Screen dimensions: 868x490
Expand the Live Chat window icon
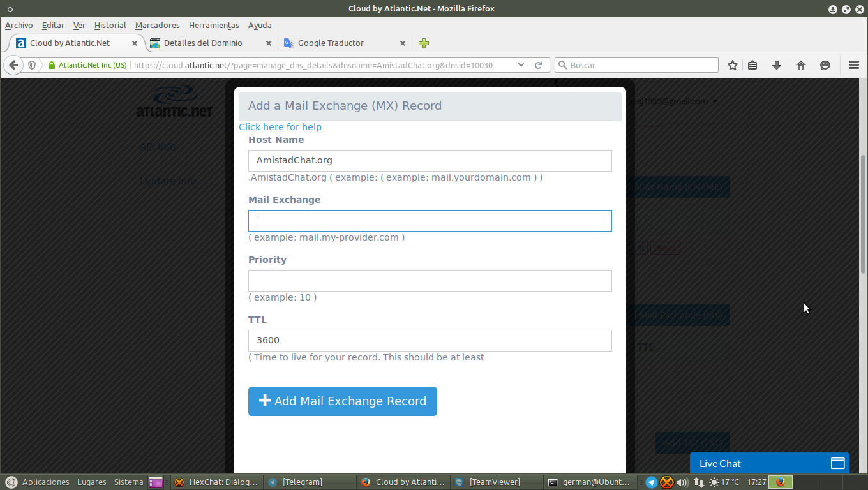click(837, 463)
